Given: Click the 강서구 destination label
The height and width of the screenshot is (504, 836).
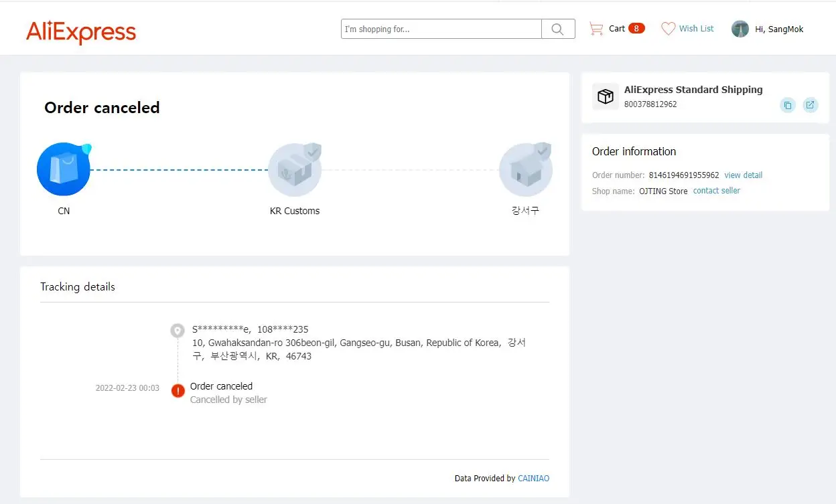Looking at the screenshot, I should pyautogui.click(x=525, y=211).
